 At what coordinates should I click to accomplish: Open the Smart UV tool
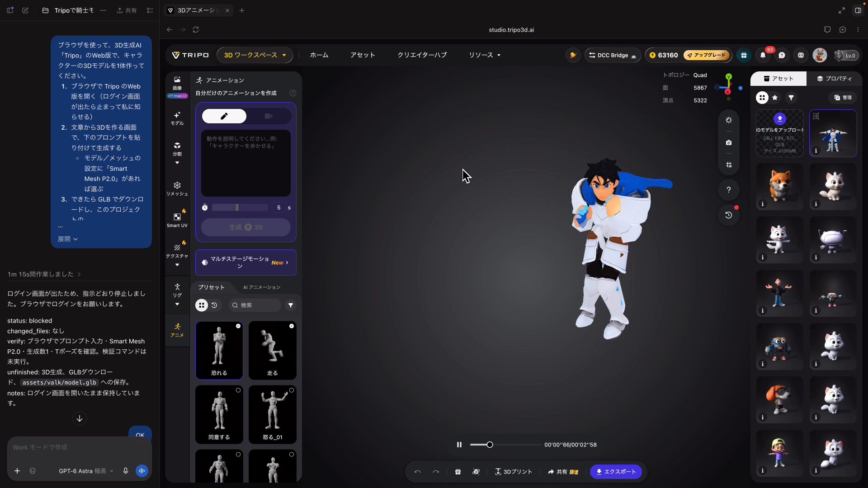pos(177,220)
